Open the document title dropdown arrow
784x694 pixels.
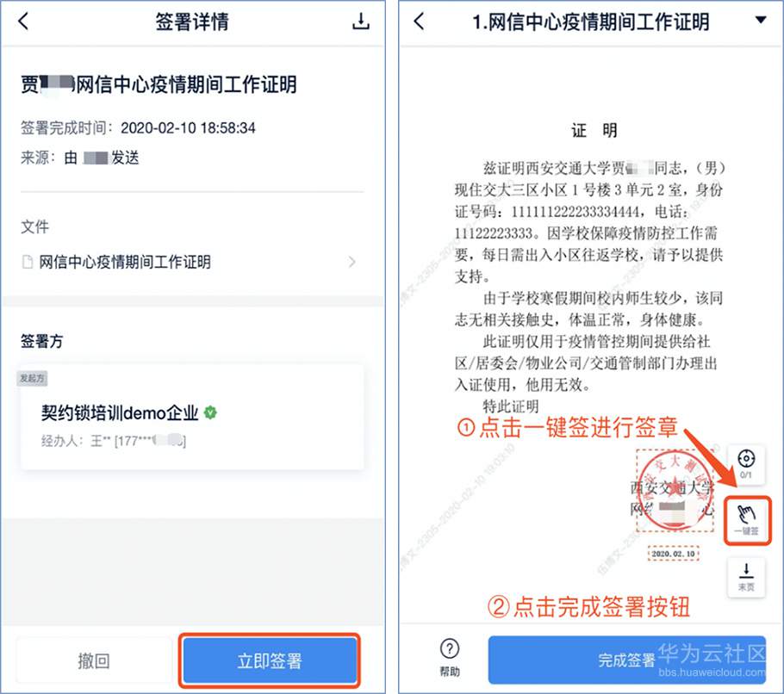761,20
